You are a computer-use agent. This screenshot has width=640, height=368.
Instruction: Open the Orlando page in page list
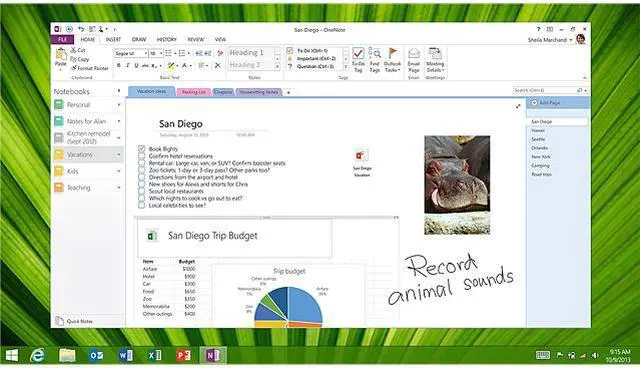539,148
